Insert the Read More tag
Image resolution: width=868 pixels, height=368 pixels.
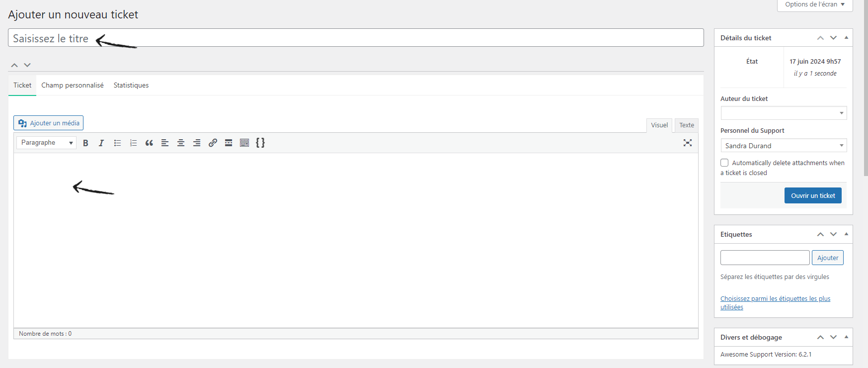[x=229, y=143]
